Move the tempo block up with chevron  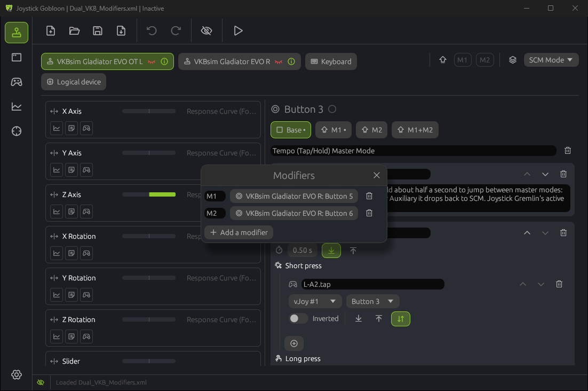[x=527, y=233]
